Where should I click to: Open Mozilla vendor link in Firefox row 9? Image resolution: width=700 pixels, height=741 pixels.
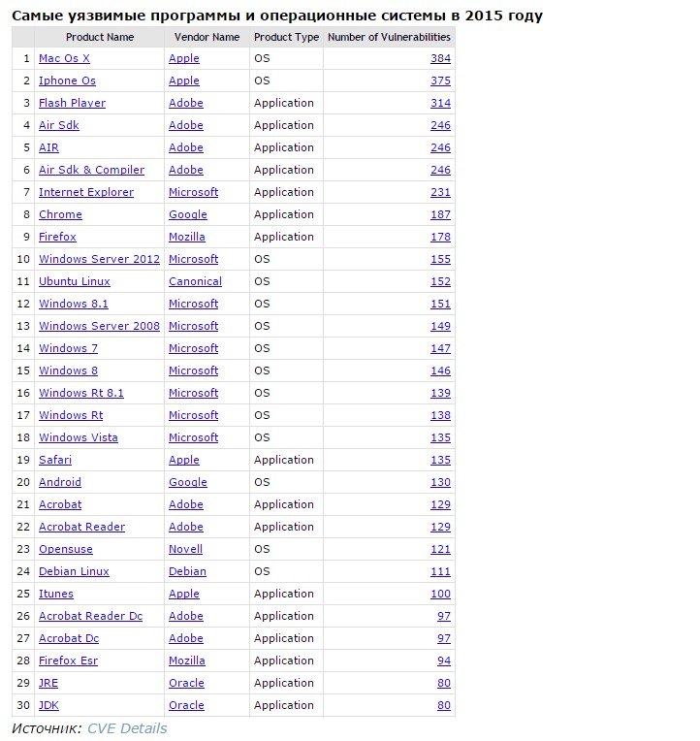click(x=186, y=237)
